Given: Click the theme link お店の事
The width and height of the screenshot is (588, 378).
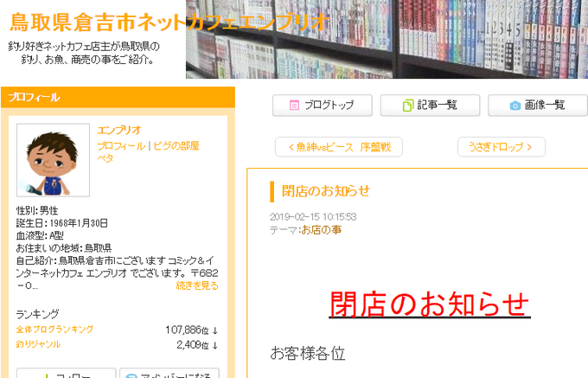Looking at the screenshot, I should pyautogui.click(x=322, y=230).
